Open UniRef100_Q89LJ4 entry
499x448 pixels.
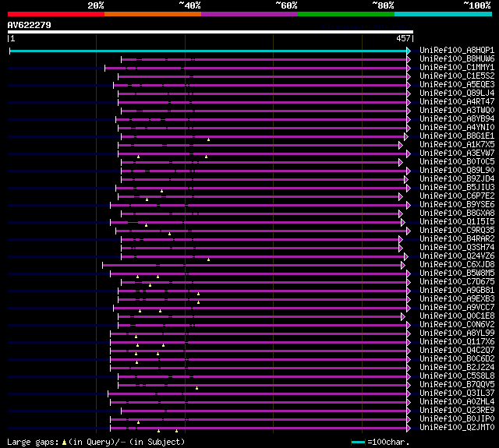click(457, 93)
